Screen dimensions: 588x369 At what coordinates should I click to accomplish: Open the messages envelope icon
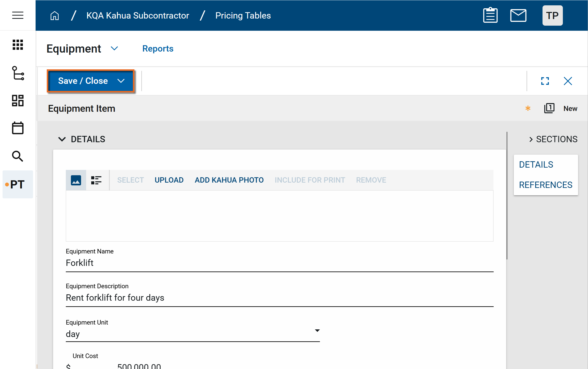click(x=518, y=15)
